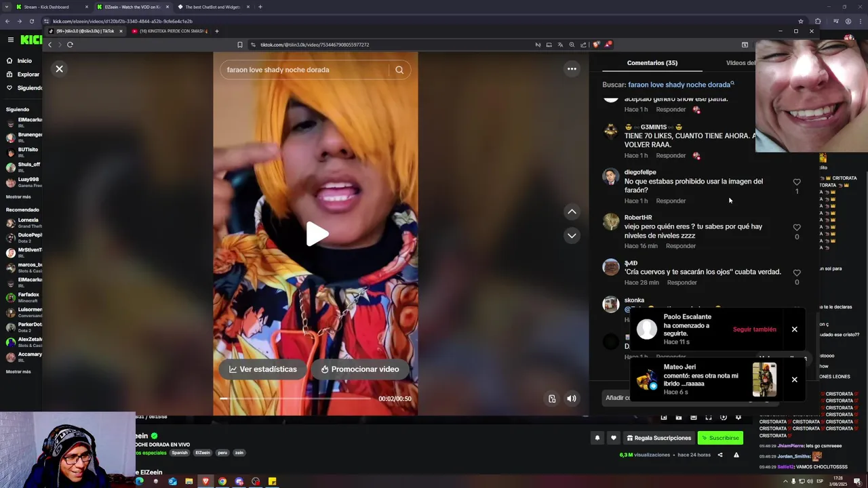Screen dimensions: 868x488
Task: Open the video thumbnail in Mateo Jeri notification
Action: (764, 380)
